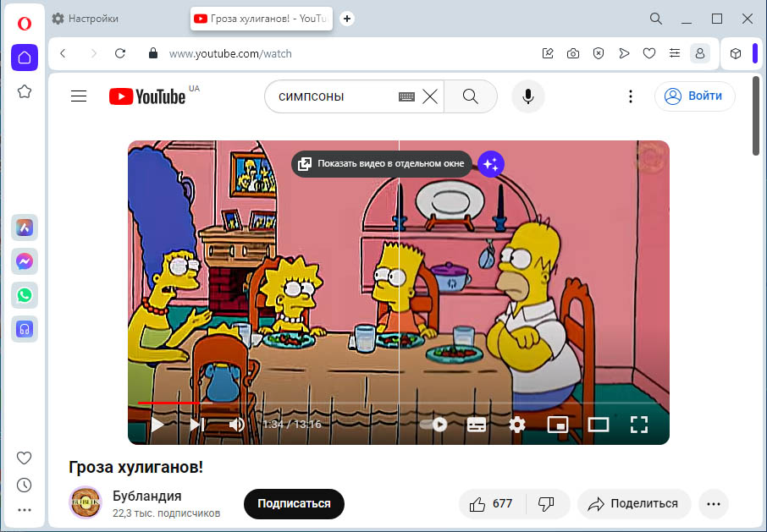Share video with Поделиться button
The height and width of the screenshot is (532, 767).
click(634, 503)
